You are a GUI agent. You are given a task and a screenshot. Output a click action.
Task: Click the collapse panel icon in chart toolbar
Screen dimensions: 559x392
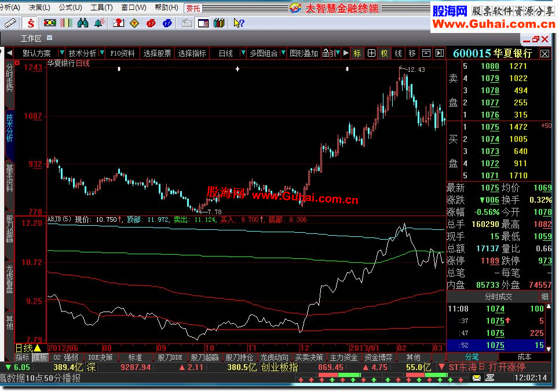click(426, 53)
